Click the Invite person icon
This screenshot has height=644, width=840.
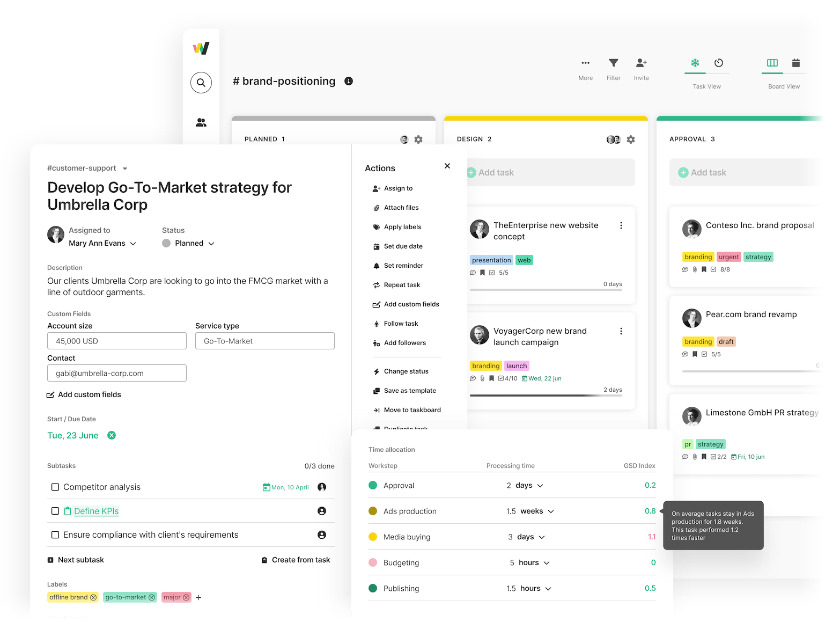click(641, 63)
